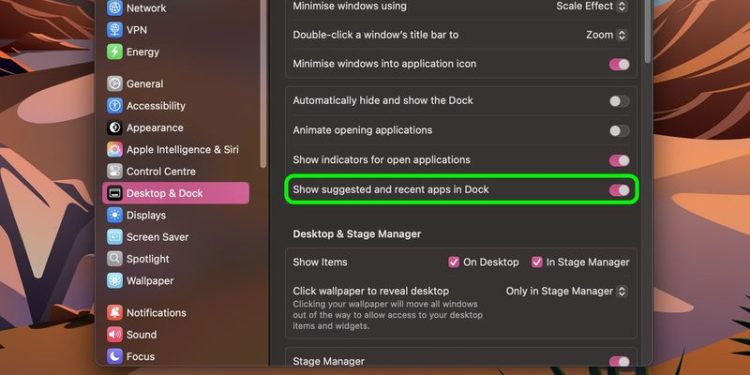Screen dimensions: 750x375
Task: Open the Energy sidebar item
Action: 143,52
